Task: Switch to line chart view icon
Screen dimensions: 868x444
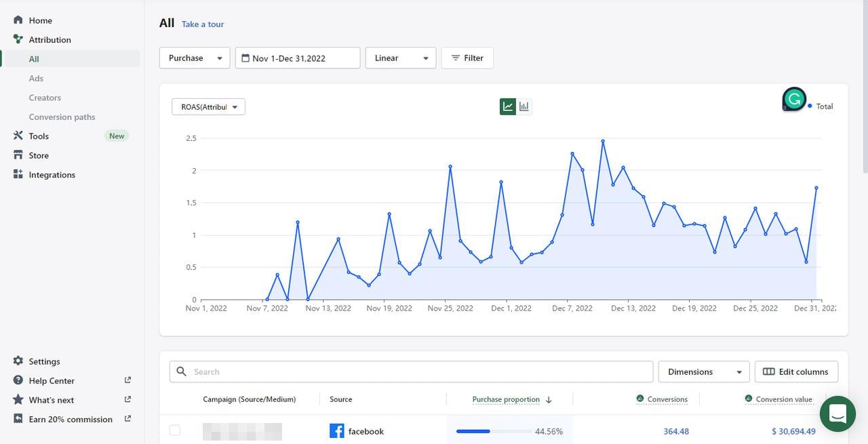Action: click(x=507, y=106)
